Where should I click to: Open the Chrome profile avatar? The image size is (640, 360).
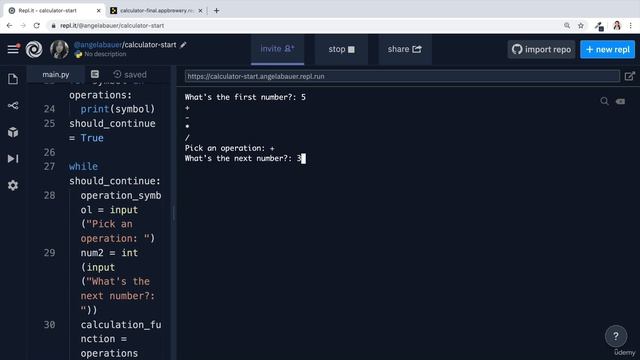617,26
